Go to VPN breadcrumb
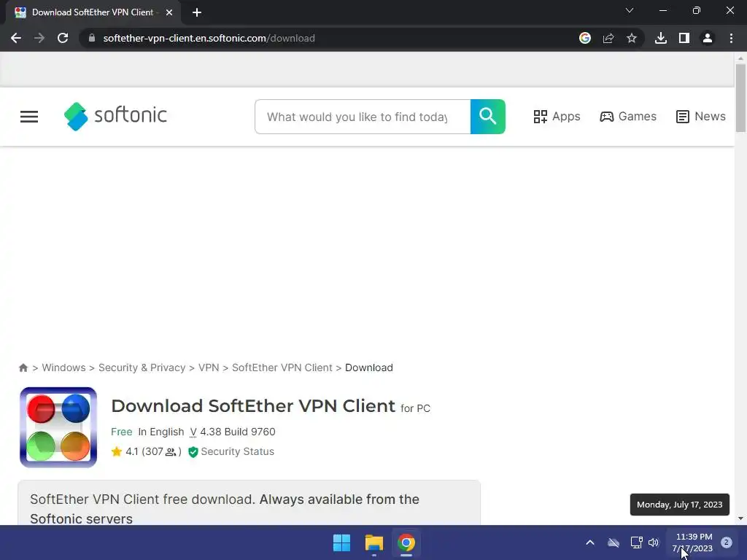 [209, 367]
